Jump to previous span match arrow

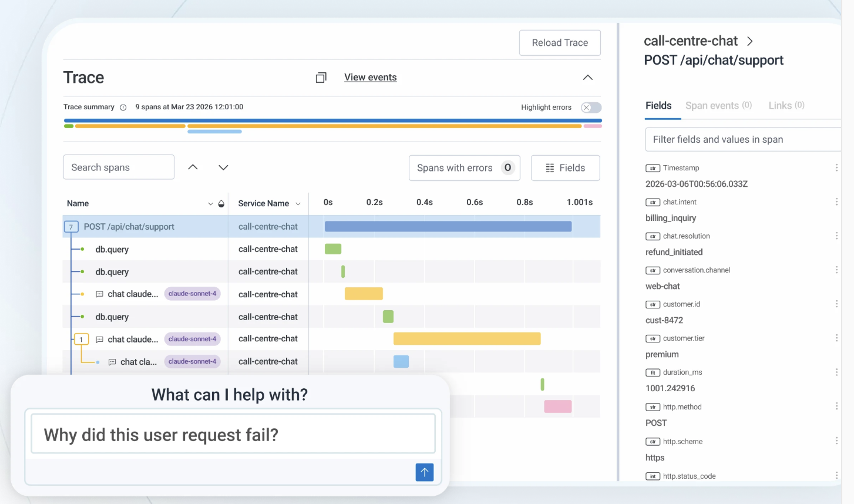pyautogui.click(x=193, y=167)
